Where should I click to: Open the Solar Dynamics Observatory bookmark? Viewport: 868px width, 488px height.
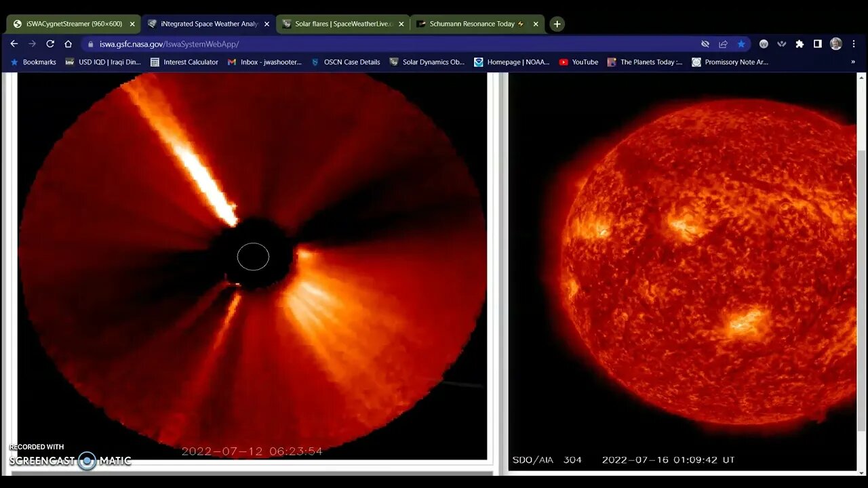tap(427, 62)
